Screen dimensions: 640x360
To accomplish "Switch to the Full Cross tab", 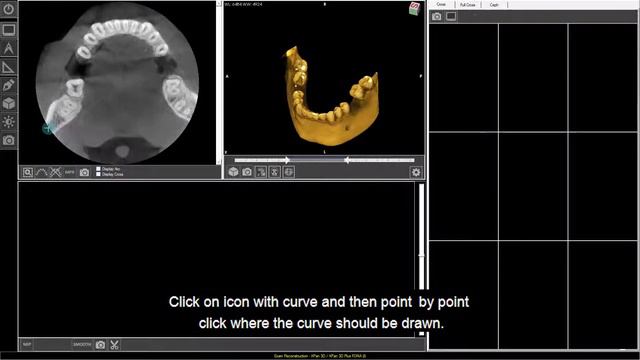I will pos(468,4).
